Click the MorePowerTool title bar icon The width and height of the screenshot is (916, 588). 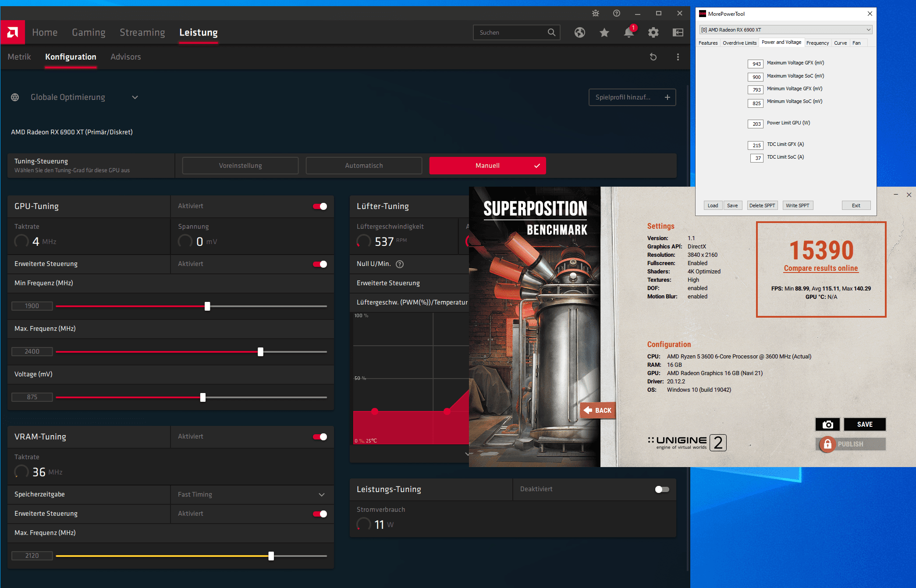tap(703, 14)
